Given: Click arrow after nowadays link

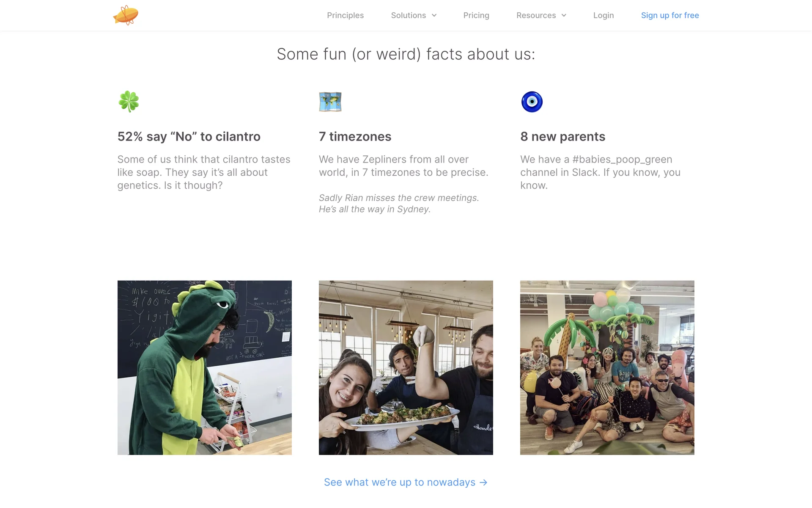Looking at the screenshot, I should (x=483, y=482).
